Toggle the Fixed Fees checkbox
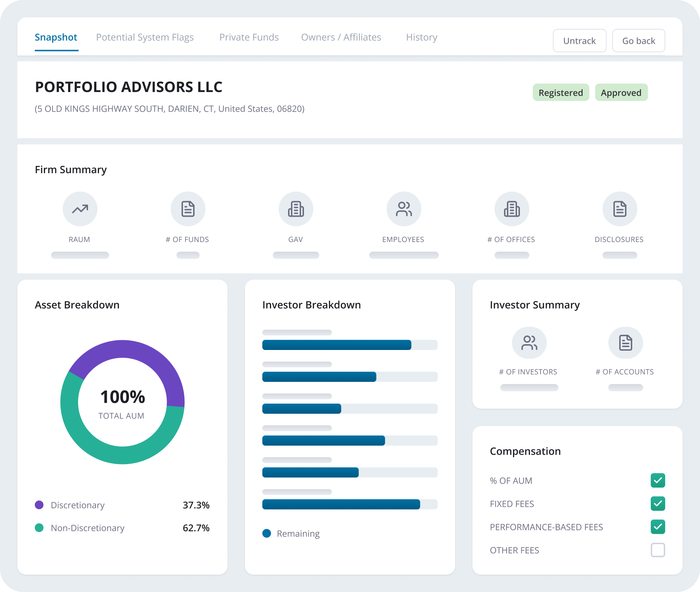This screenshot has width=700, height=592. (658, 504)
